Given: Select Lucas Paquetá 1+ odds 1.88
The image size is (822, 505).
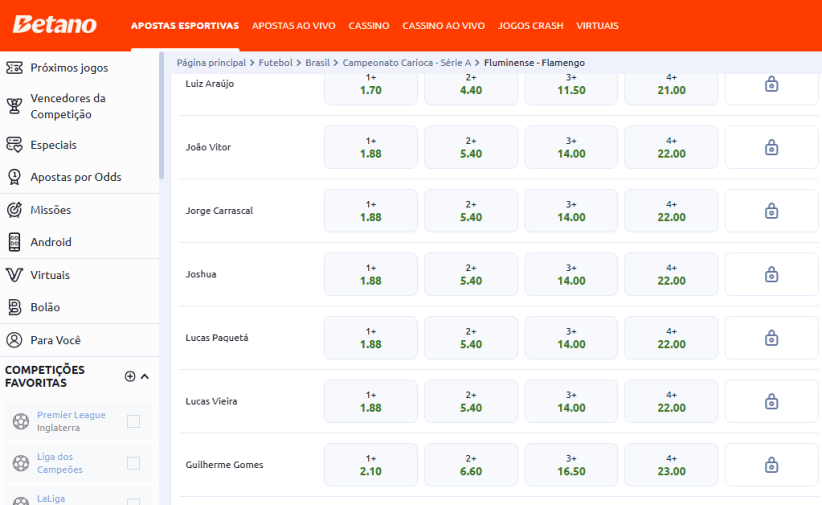Looking at the screenshot, I should click(371, 338).
